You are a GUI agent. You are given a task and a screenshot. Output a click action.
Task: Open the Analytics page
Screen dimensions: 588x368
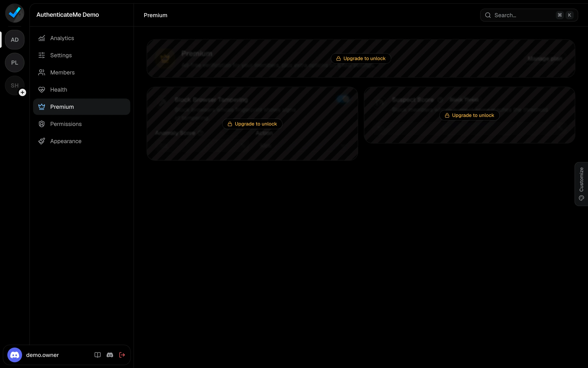coord(82,38)
